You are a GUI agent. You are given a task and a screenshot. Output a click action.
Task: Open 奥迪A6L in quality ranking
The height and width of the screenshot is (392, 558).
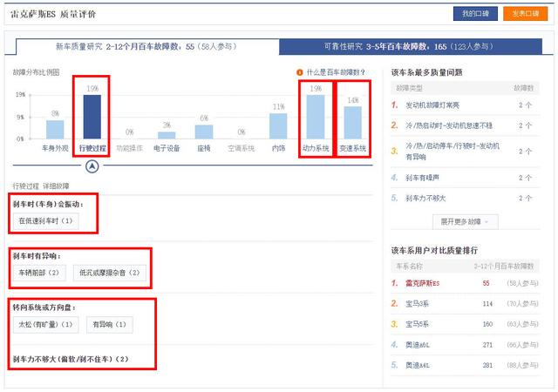(418, 345)
